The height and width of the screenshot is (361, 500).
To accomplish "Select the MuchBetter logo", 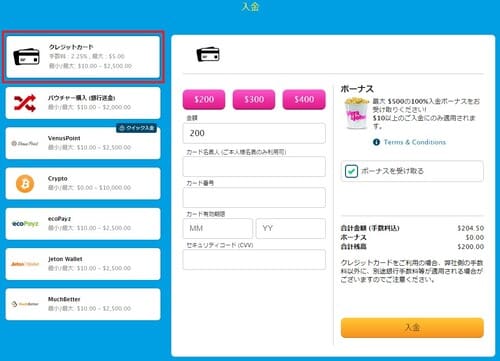I will pos(25,304).
